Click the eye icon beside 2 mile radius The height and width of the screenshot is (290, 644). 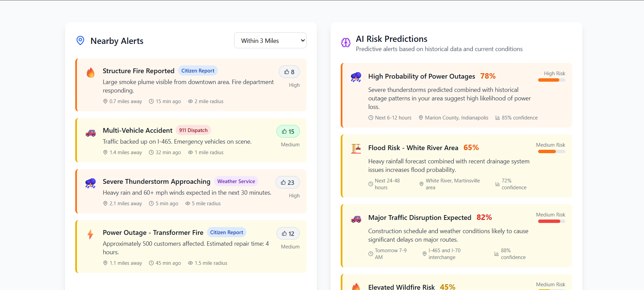click(x=191, y=101)
